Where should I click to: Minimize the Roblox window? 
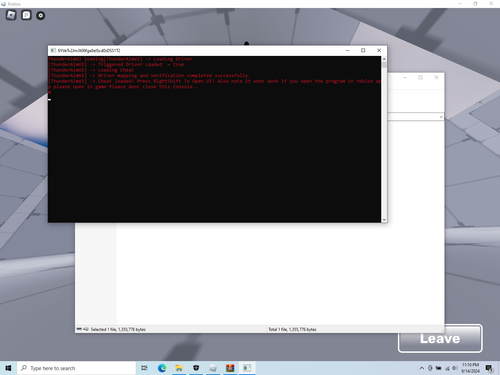click(459, 4)
